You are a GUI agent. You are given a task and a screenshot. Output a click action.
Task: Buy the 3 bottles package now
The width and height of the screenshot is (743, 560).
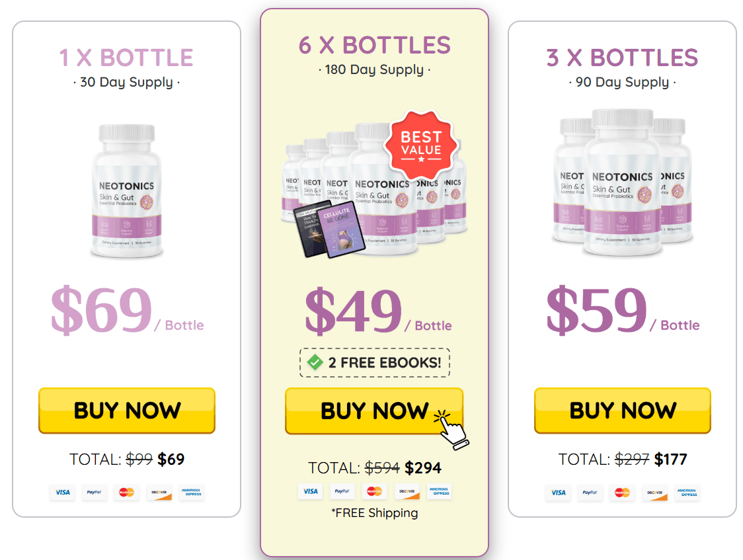[x=623, y=411]
